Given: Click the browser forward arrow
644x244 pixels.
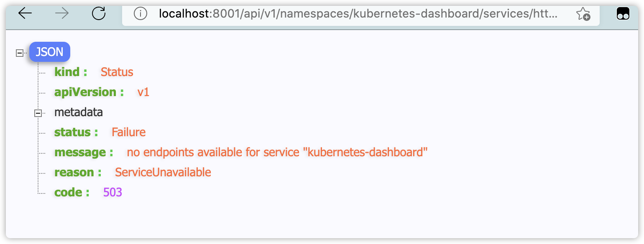Looking at the screenshot, I should pos(62,14).
